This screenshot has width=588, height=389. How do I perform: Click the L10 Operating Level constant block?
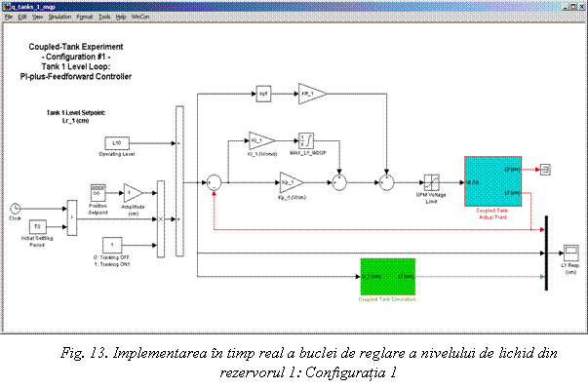pyautogui.click(x=117, y=143)
